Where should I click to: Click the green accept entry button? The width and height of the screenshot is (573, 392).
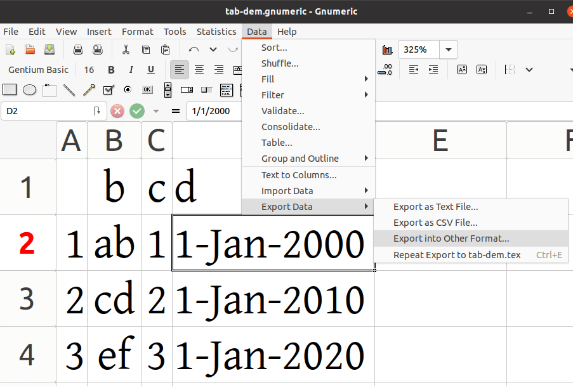(x=137, y=111)
